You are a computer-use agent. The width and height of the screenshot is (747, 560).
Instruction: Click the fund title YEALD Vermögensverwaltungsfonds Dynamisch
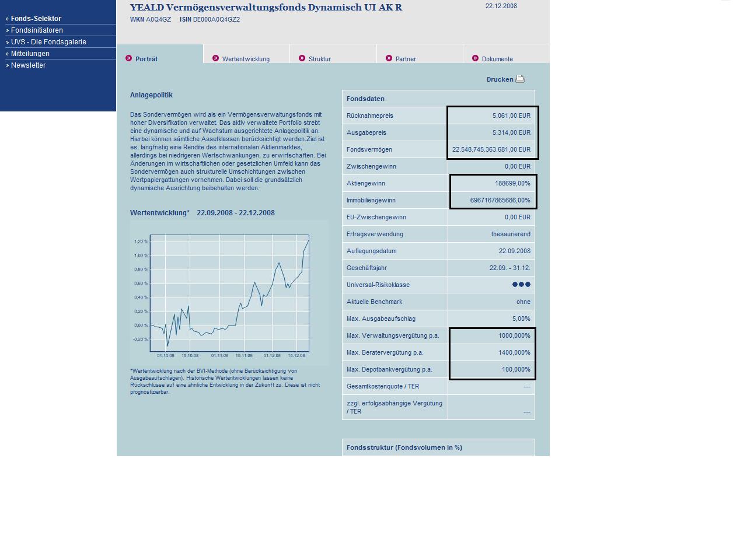266,8
